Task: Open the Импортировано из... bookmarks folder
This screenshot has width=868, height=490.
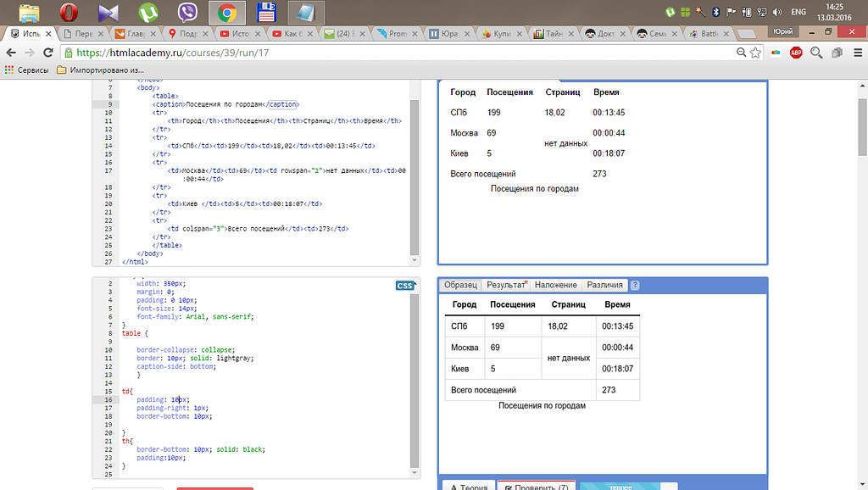Action: [100, 70]
